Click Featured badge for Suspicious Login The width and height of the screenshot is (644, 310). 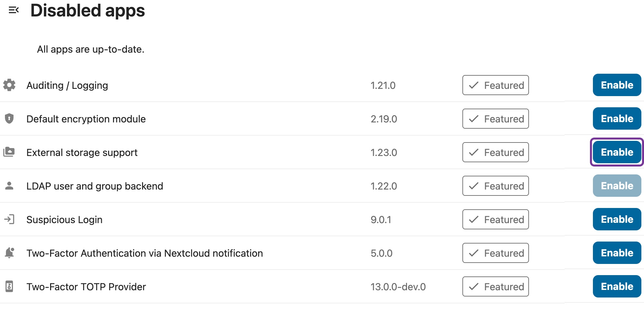pyautogui.click(x=495, y=220)
